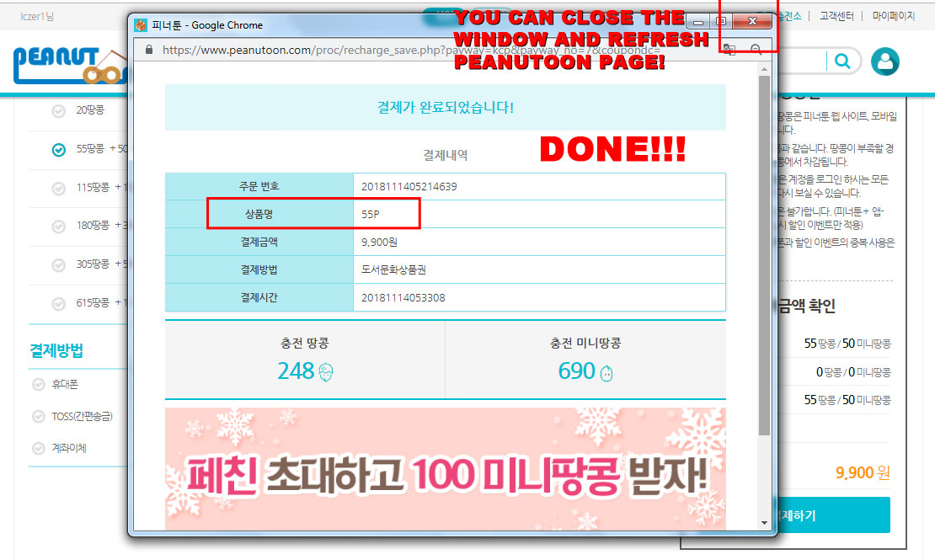Click the 금액 확인 section heading
Image resolution: width=935 pixels, height=560 pixels.
[806, 306]
